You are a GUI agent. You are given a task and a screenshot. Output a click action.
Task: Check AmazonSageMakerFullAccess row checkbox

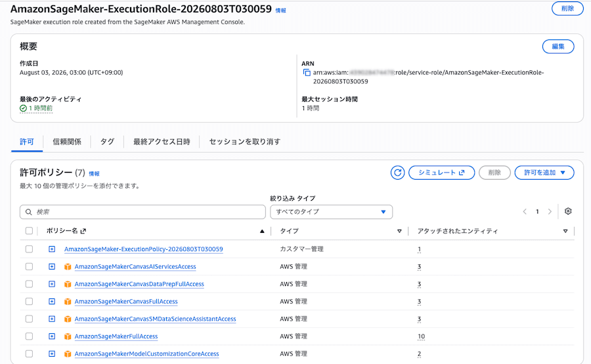click(29, 336)
